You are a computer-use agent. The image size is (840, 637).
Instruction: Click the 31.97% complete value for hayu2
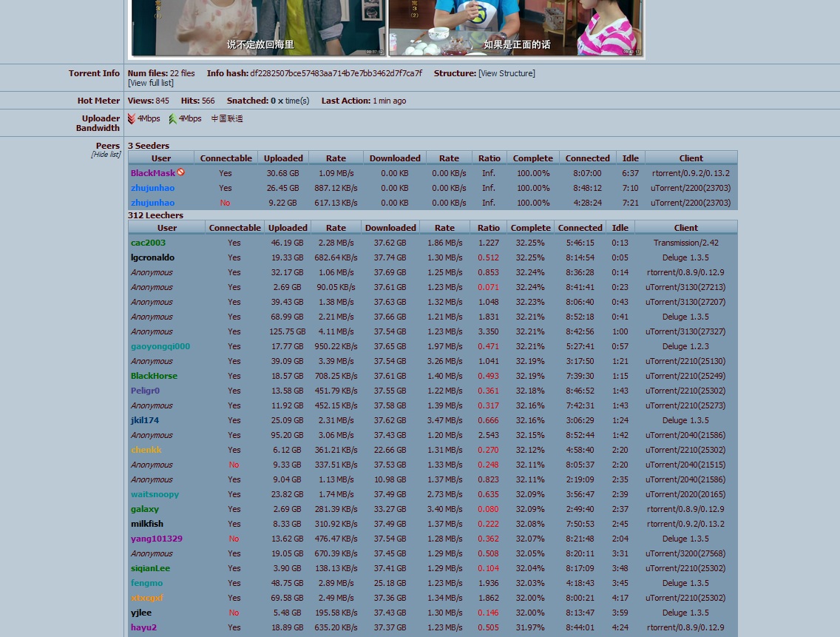pos(530,627)
